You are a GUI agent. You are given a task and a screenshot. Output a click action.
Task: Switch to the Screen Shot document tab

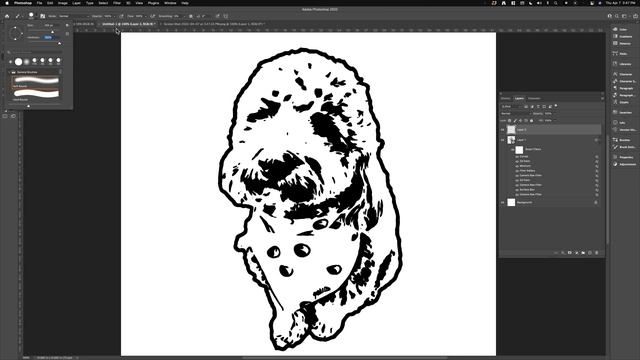(x=214, y=24)
